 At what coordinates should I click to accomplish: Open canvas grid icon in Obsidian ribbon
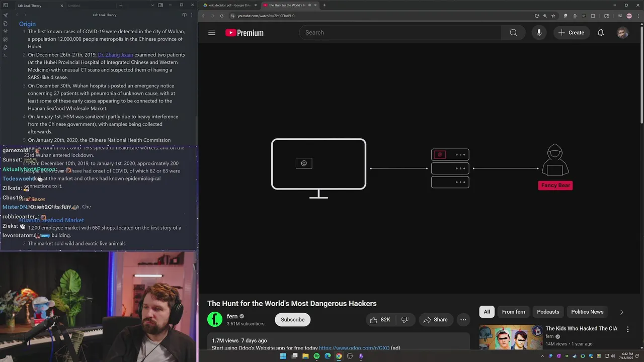point(6,39)
